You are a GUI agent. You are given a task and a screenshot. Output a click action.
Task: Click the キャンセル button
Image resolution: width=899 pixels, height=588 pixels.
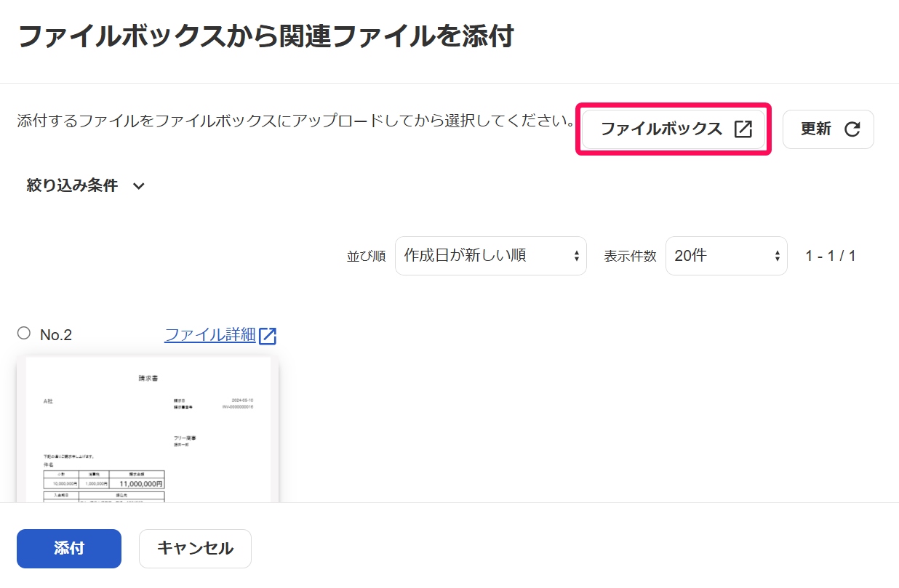(195, 549)
